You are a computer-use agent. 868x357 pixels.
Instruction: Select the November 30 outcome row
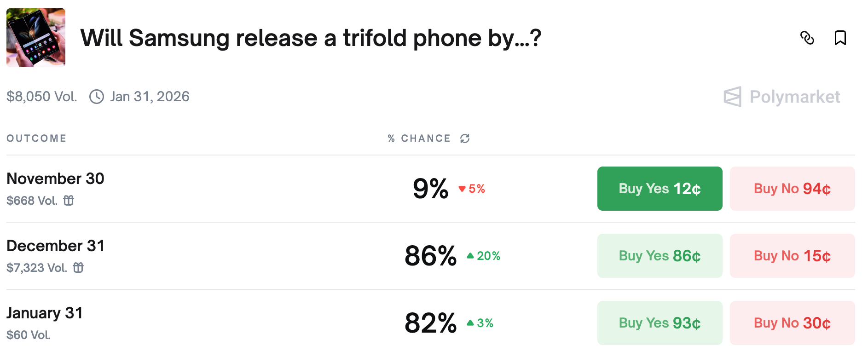[x=56, y=178]
